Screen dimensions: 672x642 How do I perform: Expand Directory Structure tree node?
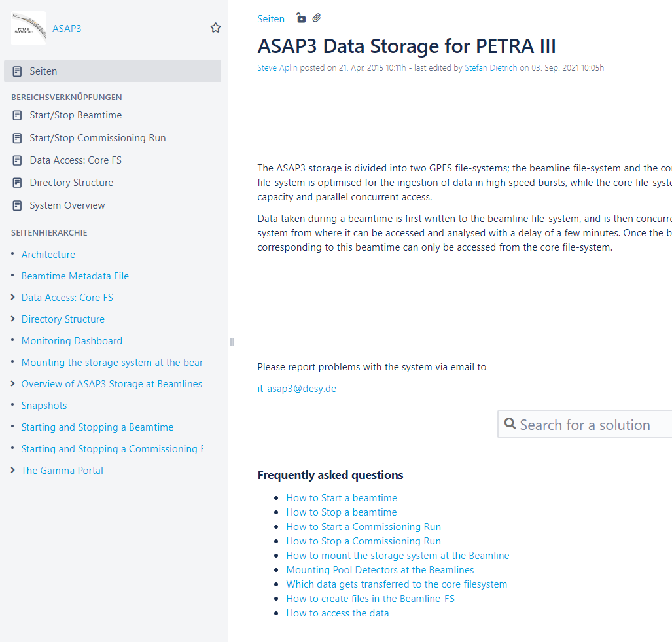coord(13,319)
